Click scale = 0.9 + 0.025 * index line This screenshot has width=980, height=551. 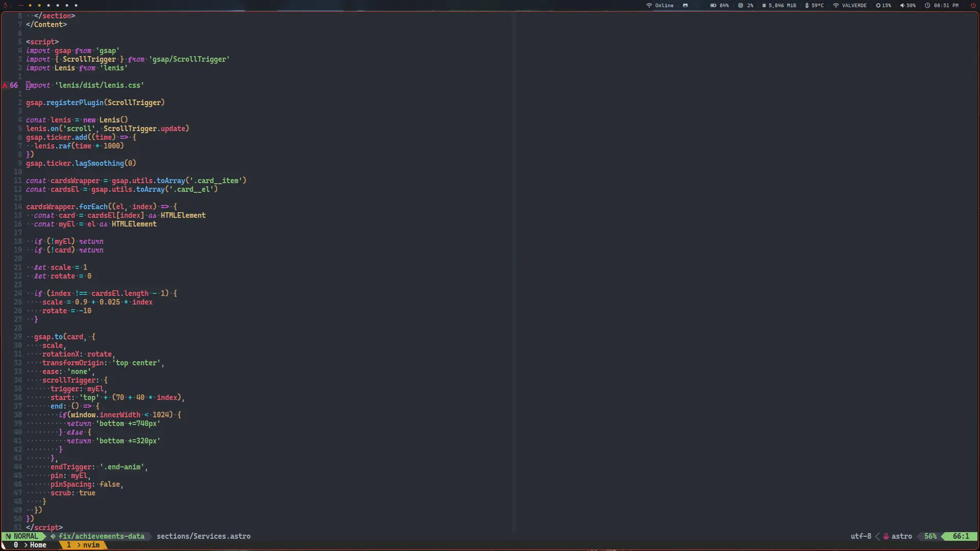[97, 302]
